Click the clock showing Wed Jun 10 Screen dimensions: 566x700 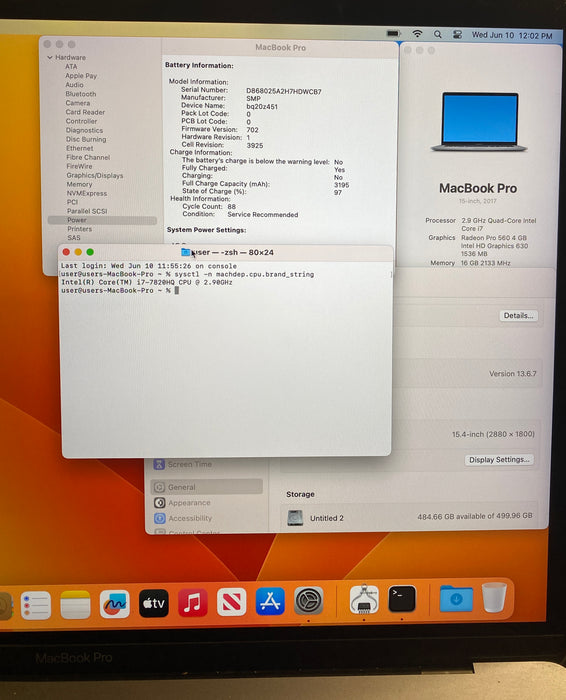click(512, 35)
